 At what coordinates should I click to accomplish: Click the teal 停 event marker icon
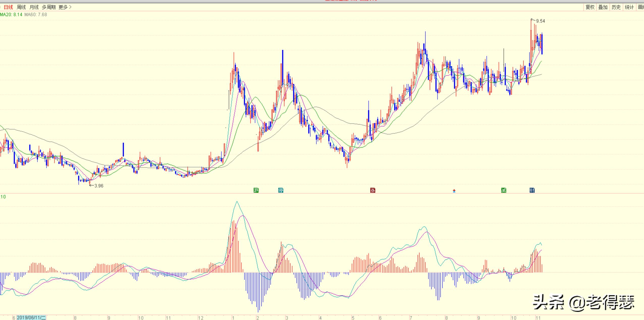coord(281,190)
